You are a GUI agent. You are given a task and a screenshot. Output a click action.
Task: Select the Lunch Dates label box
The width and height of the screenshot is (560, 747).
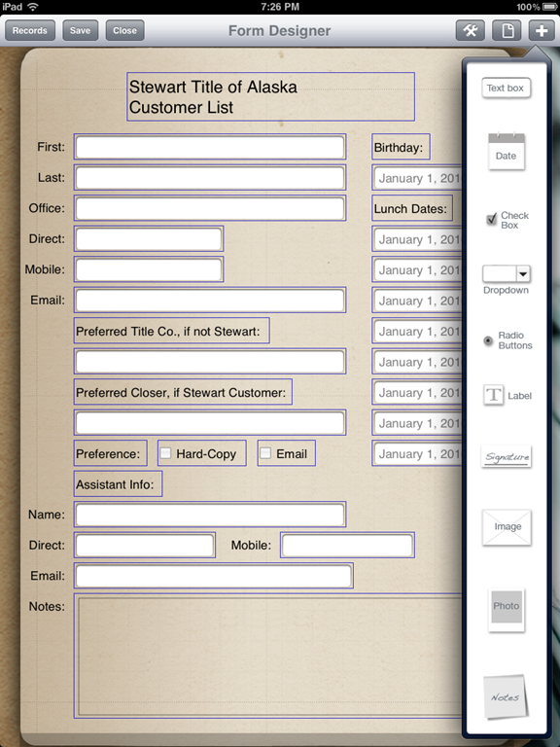pos(412,208)
